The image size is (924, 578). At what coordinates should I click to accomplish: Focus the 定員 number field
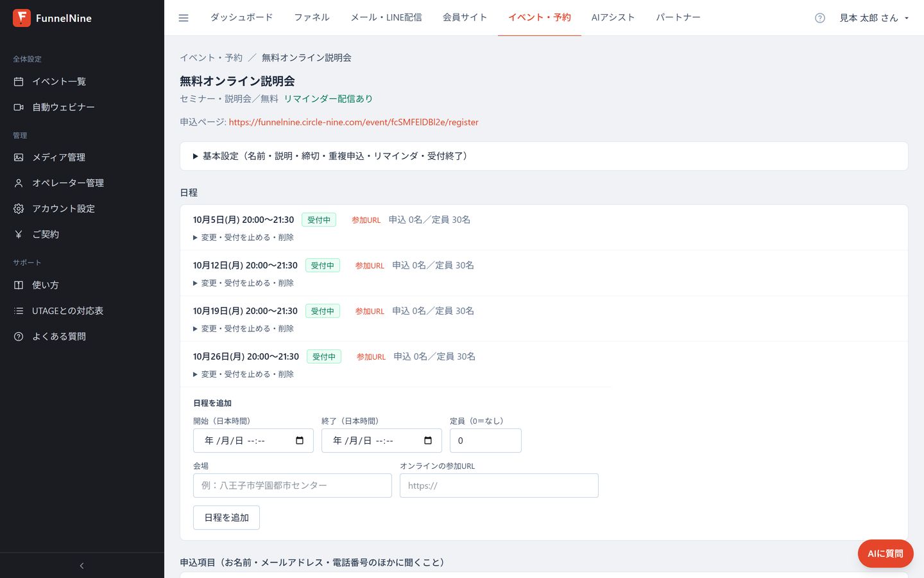[x=486, y=441]
